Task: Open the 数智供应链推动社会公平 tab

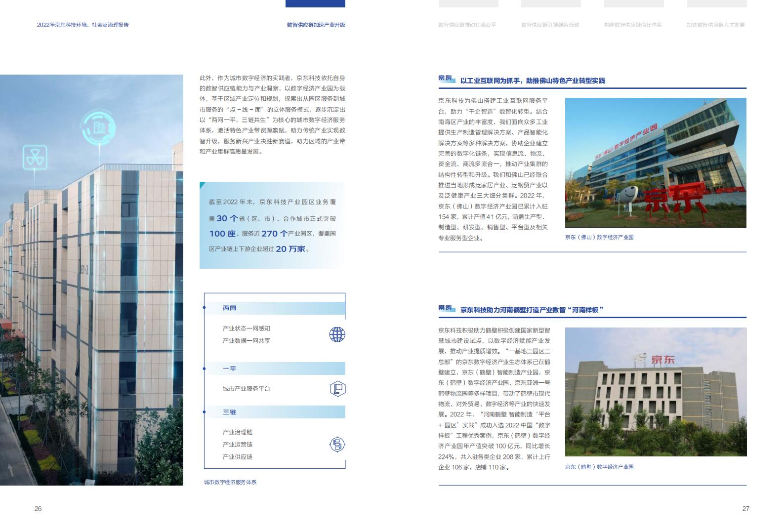Action: tap(467, 25)
